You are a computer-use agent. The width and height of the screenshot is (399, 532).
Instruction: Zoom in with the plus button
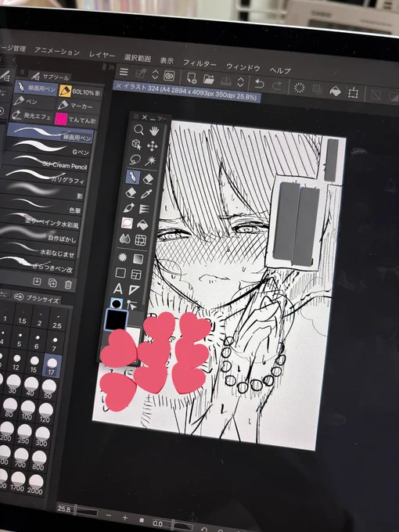tap(125, 517)
